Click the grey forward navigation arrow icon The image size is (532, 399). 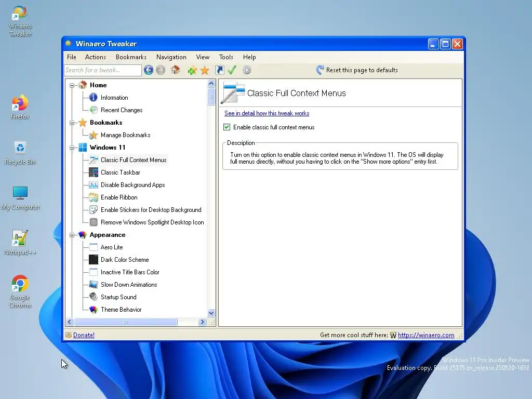(x=161, y=70)
